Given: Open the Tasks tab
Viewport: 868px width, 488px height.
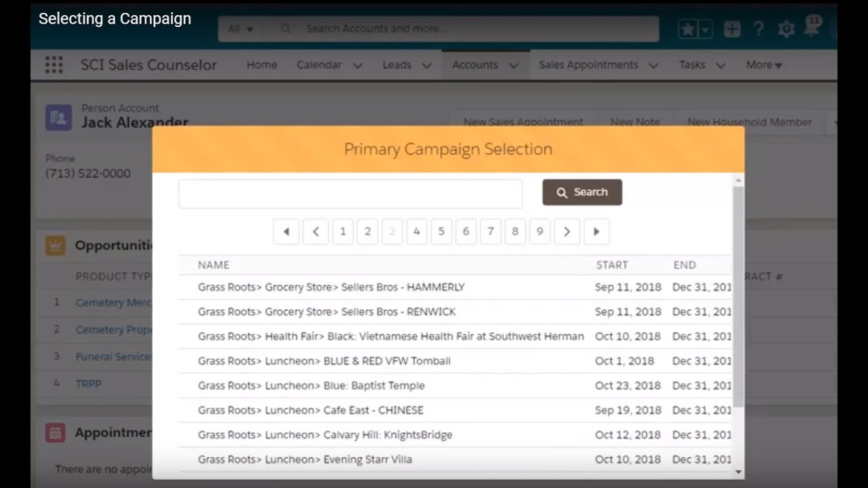Looking at the screenshot, I should [692, 65].
